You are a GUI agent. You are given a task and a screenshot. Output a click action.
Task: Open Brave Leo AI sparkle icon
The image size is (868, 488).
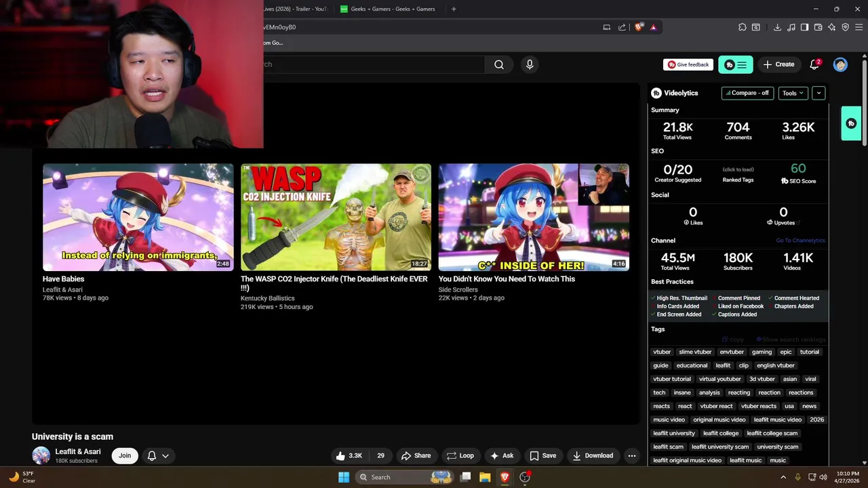(831, 27)
